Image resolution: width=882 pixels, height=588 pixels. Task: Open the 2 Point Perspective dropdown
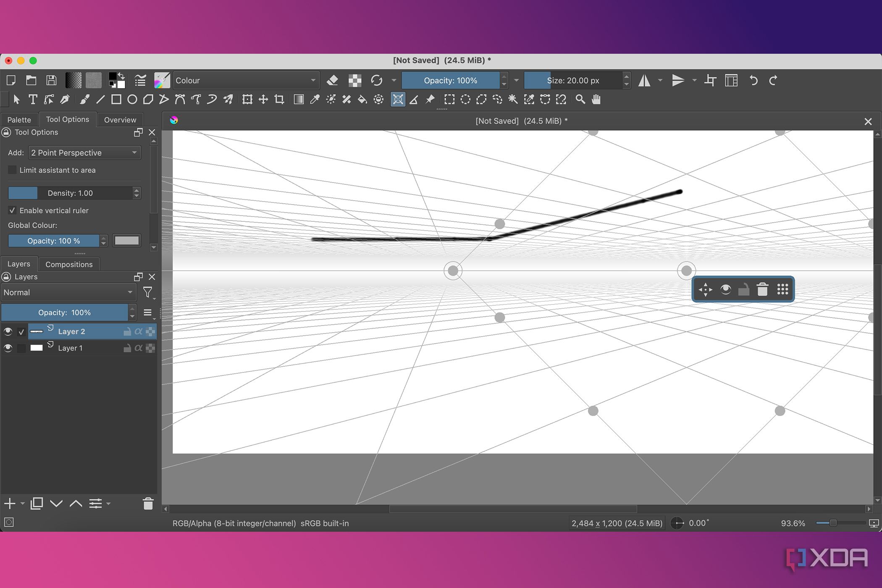coord(84,153)
